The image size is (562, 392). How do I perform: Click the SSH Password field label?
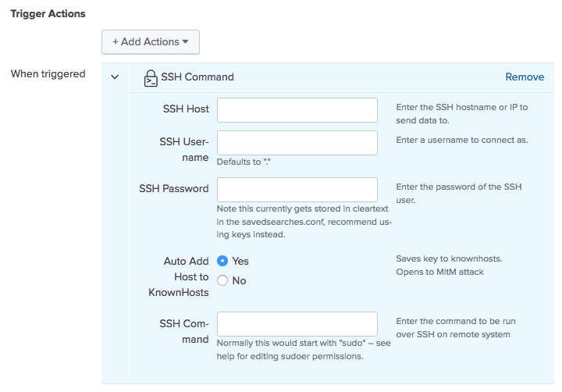coord(174,188)
